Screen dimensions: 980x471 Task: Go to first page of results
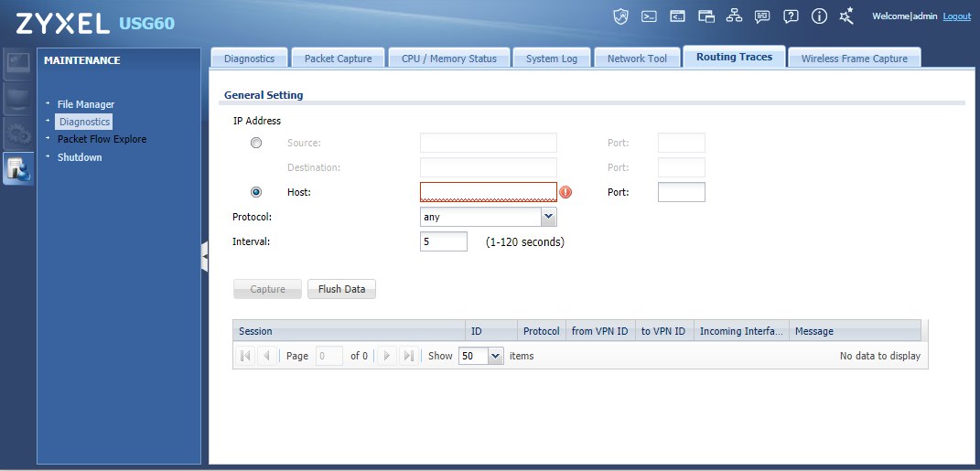pyautogui.click(x=245, y=356)
